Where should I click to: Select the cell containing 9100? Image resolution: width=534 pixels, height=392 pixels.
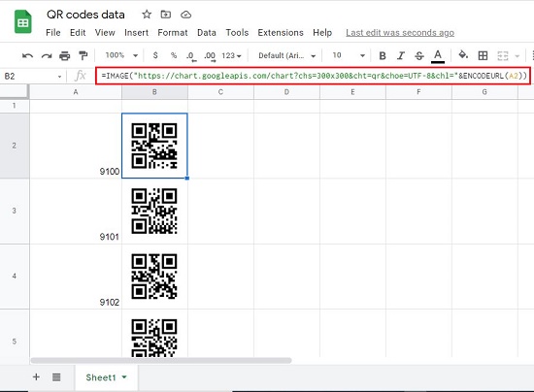tap(76, 146)
